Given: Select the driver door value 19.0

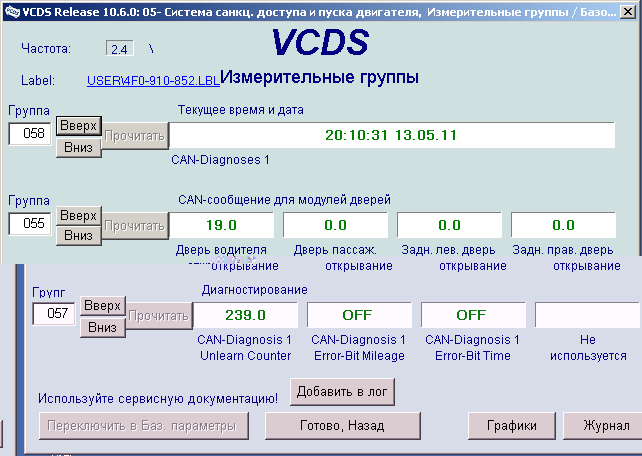Looking at the screenshot, I should (222, 225).
